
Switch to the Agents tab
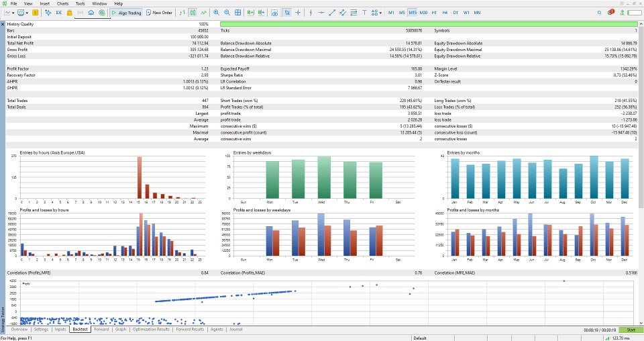click(217, 330)
